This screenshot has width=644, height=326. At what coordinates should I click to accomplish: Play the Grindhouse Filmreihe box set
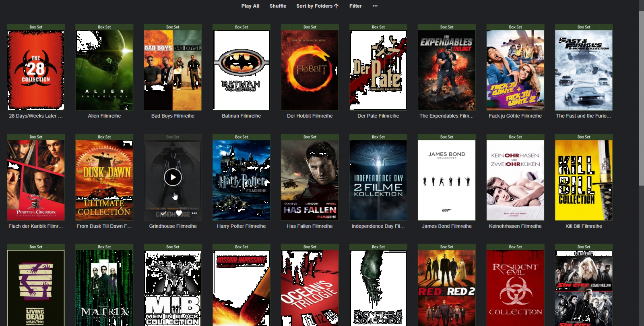click(x=173, y=177)
